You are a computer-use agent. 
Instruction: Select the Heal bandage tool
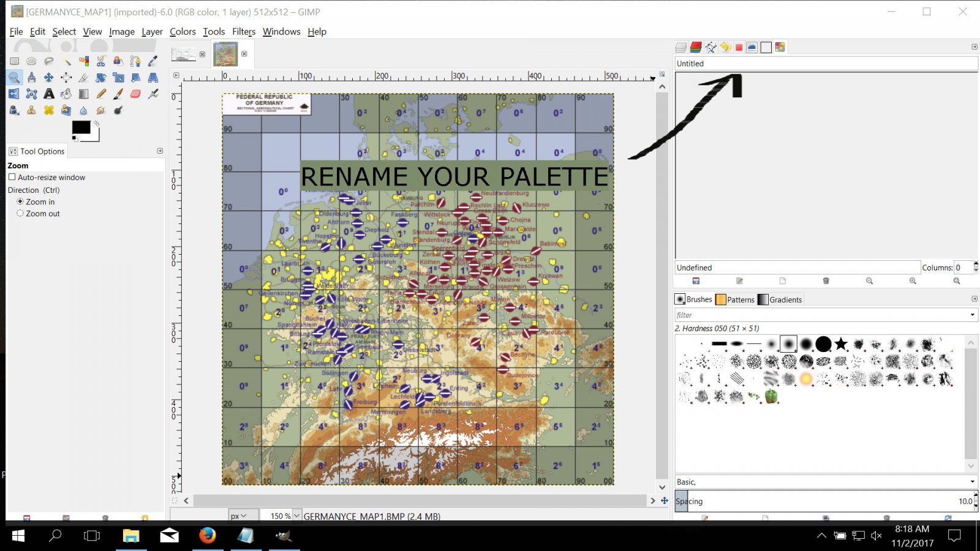[49, 110]
